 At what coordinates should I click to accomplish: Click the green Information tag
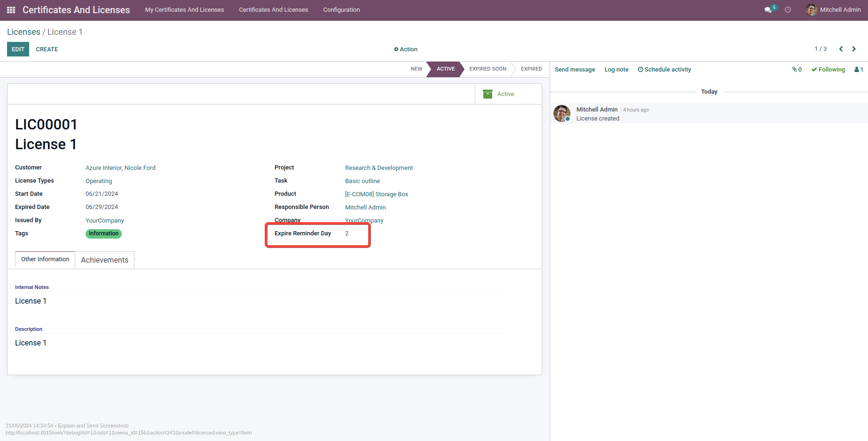103,234
